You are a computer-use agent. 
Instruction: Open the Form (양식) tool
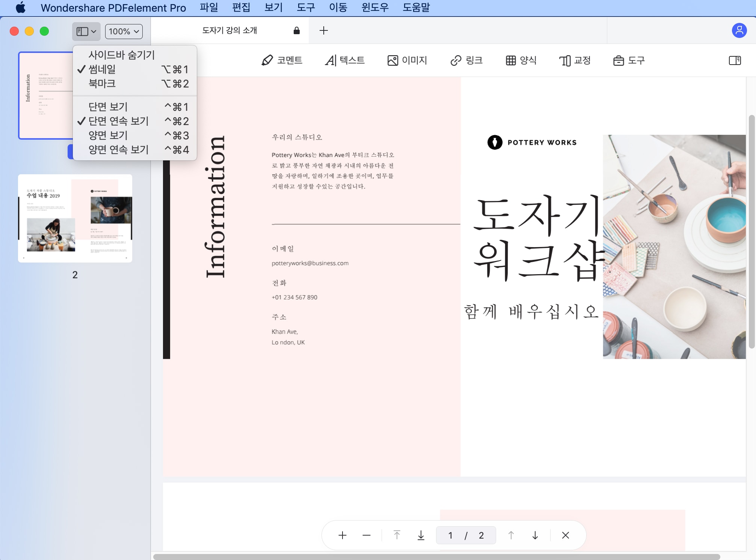pos(521,60)
